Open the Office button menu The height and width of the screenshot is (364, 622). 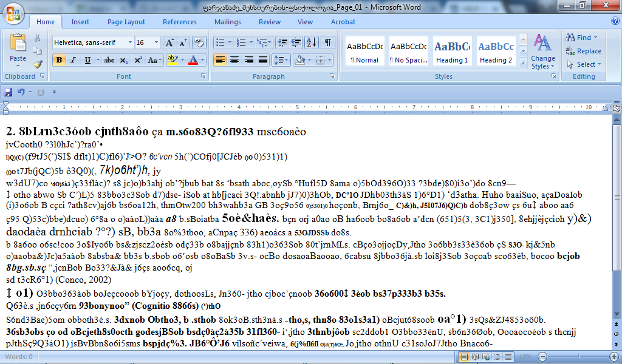[13, 13]
